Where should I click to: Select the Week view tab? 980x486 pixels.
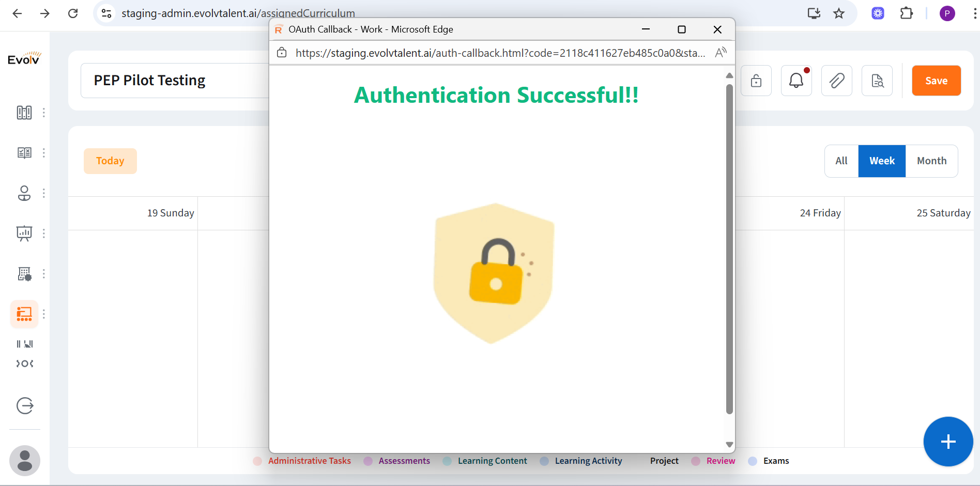pyautogui.click(x=882, y=161)
